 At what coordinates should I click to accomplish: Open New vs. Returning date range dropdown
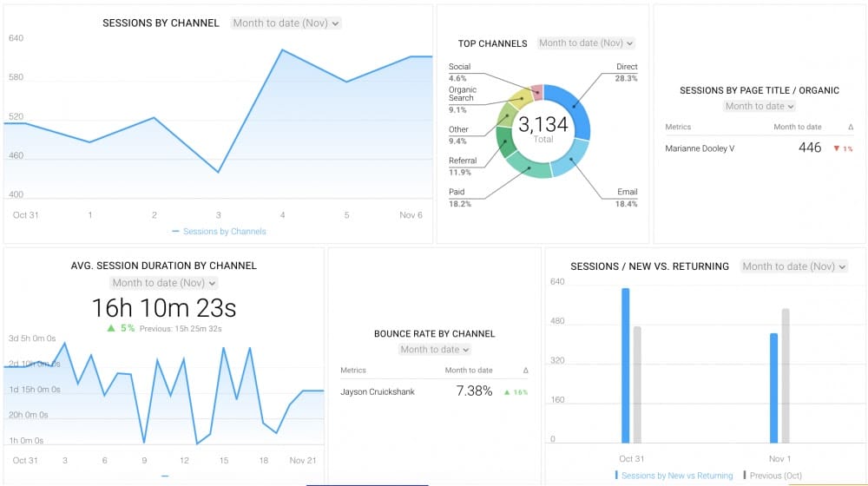point(794,266)
